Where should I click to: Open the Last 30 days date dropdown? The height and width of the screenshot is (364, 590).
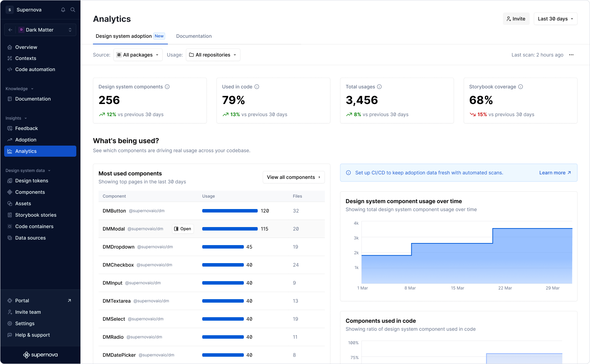click(x=555, y=19)
